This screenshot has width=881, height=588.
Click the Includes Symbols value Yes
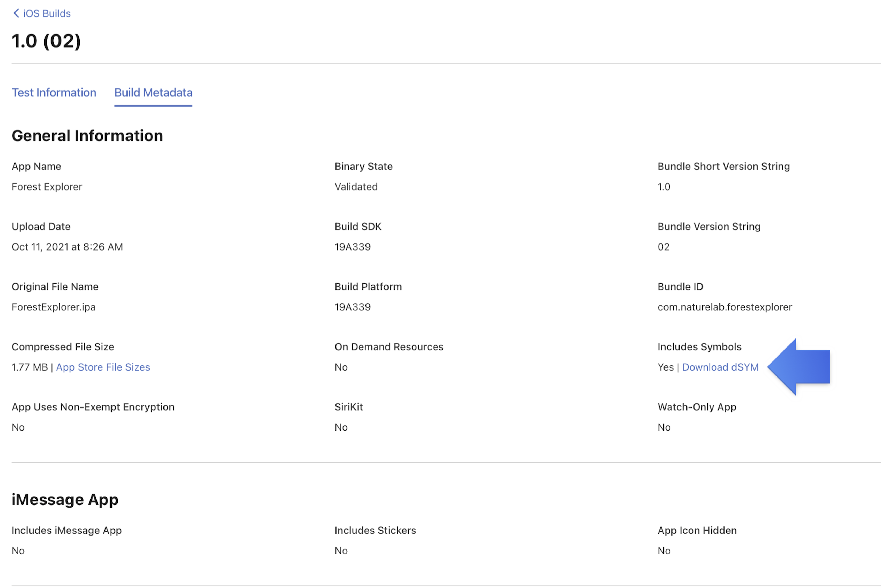click(x=665, y=367)
